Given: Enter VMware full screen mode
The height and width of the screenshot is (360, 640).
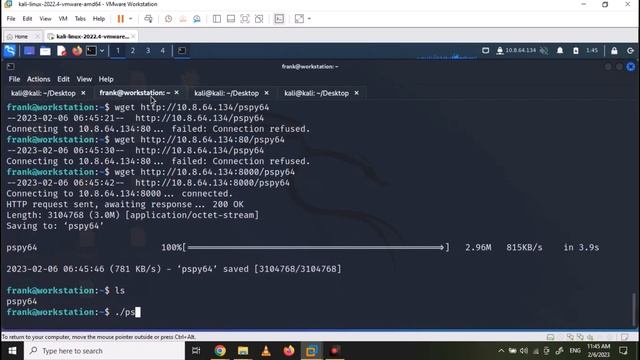Looking at the screenshot, I should click(x=244, y=19).
